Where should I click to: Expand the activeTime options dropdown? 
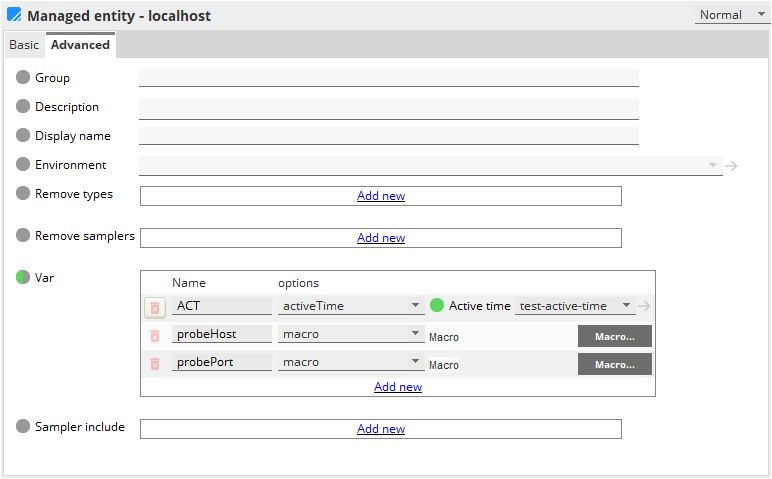(351, 306)
